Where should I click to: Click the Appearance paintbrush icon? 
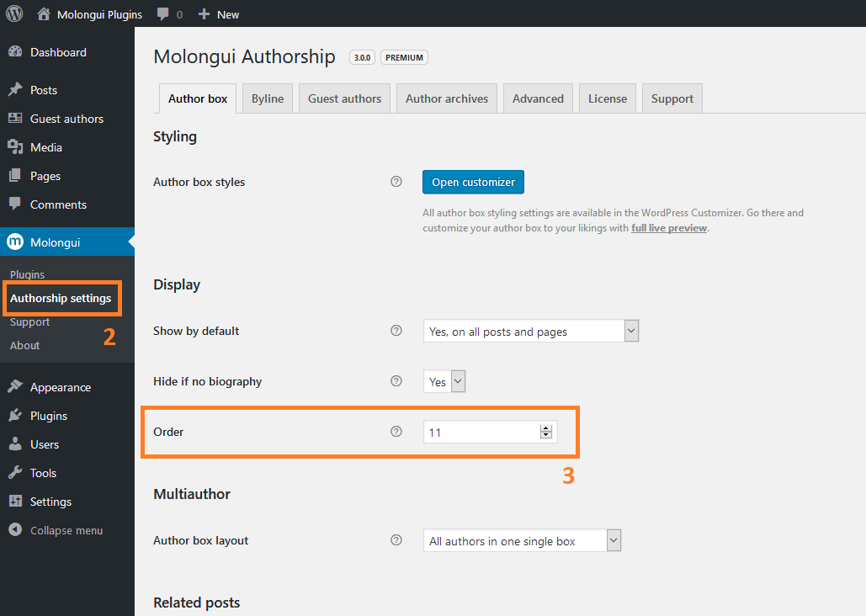pos(15,387)
